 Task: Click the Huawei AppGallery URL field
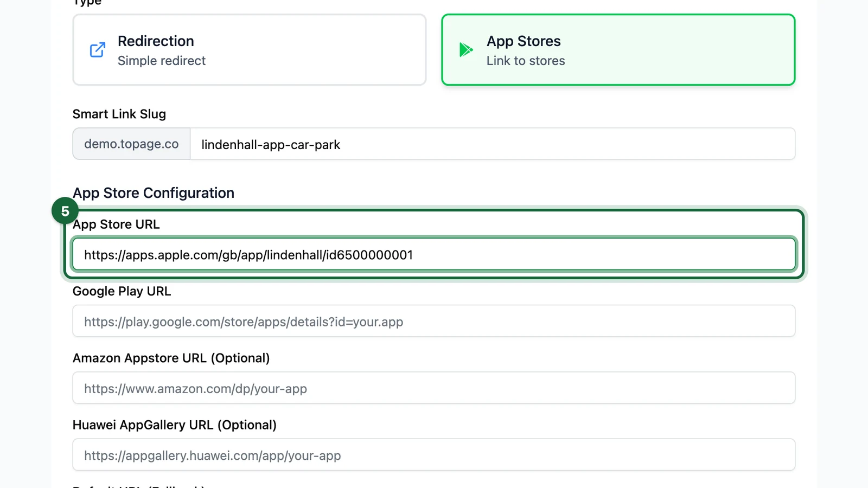[x=434, y=454]
